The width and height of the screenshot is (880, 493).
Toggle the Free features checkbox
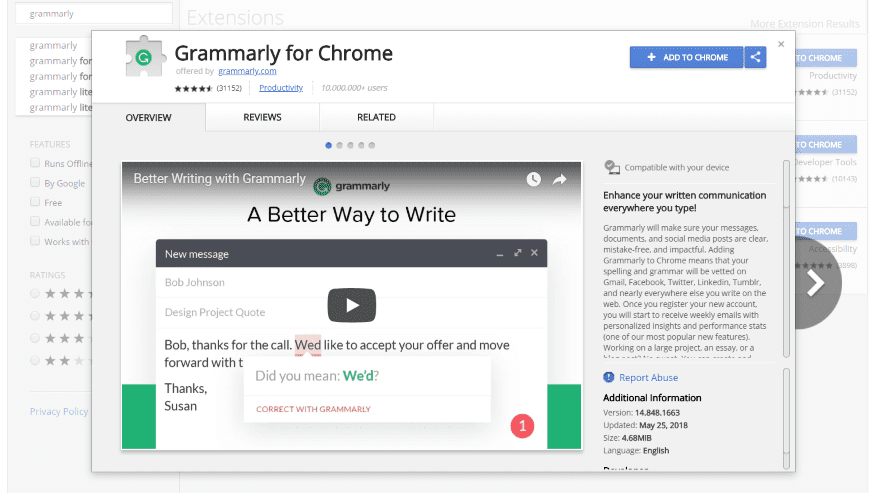[x=35, y=202]
